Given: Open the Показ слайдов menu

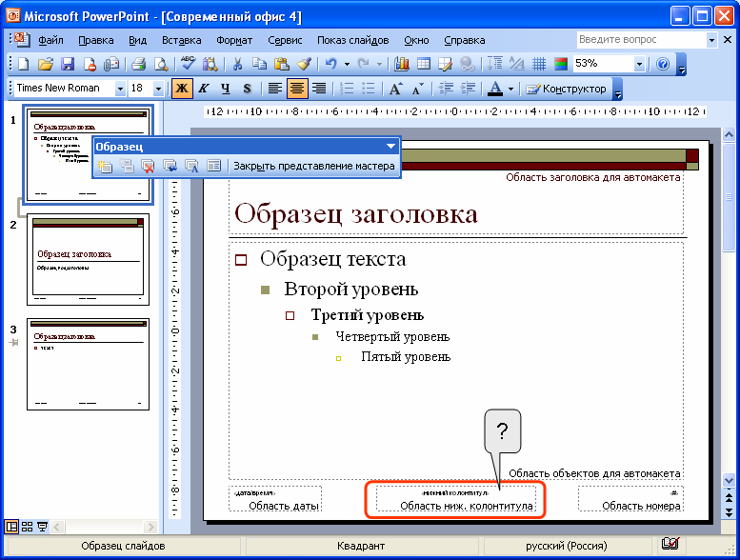Looking at the screenshot, I should (353, 41).
